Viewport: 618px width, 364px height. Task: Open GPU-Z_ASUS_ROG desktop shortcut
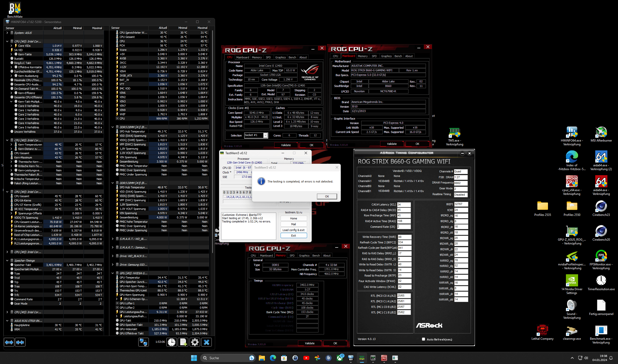[572, 235]
